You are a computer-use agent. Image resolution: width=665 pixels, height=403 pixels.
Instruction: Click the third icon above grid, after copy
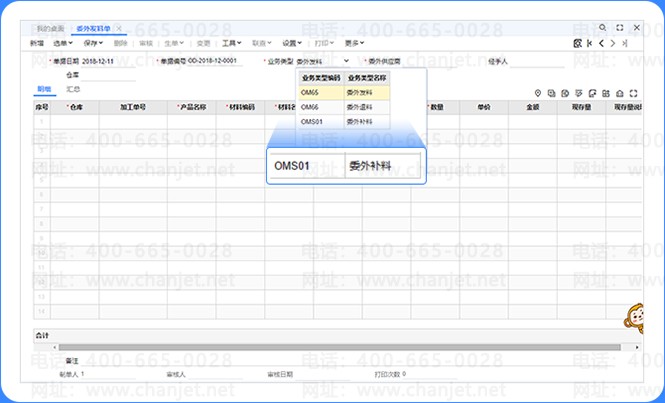[x=565, y=93]
